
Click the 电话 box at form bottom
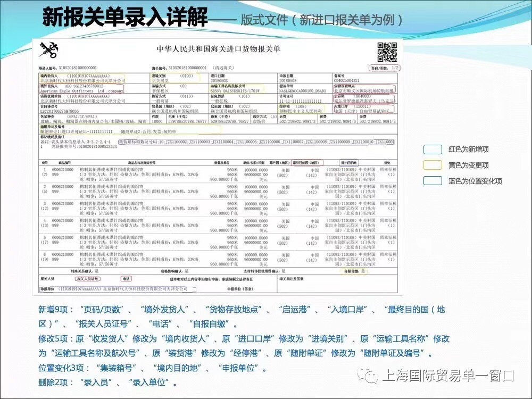click(126, 278)
